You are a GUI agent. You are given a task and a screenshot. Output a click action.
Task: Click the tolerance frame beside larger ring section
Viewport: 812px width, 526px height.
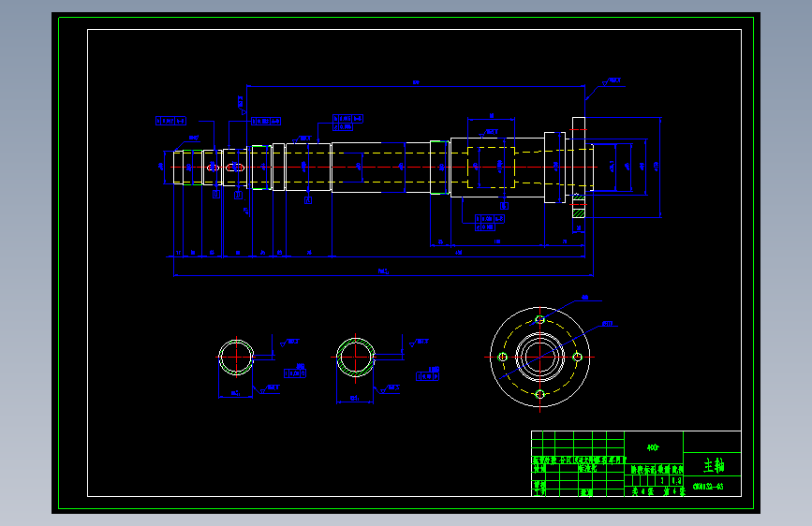428,376
